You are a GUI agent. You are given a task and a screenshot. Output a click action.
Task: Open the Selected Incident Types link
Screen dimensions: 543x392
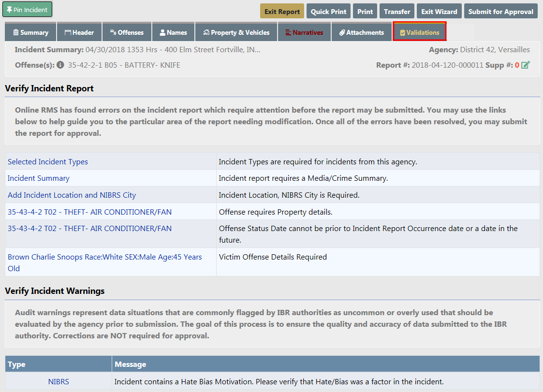click(48, 162)
